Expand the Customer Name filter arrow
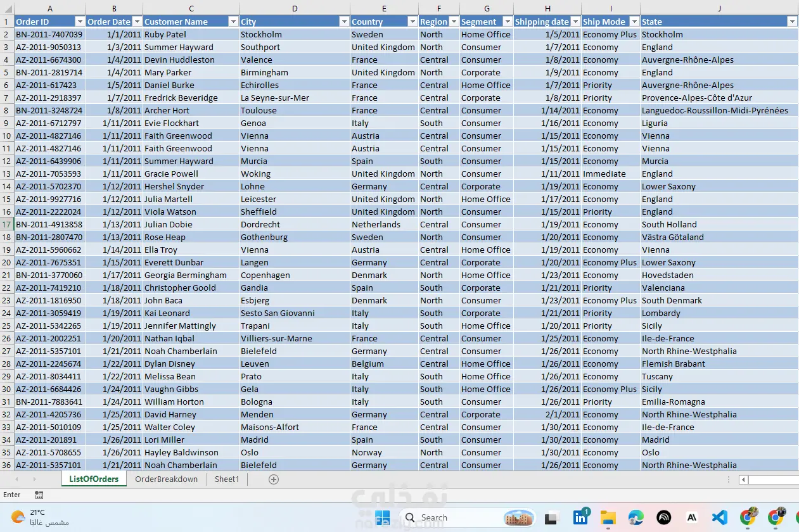The height and width of the screenshot is (532, 799). tap(233, 22)
